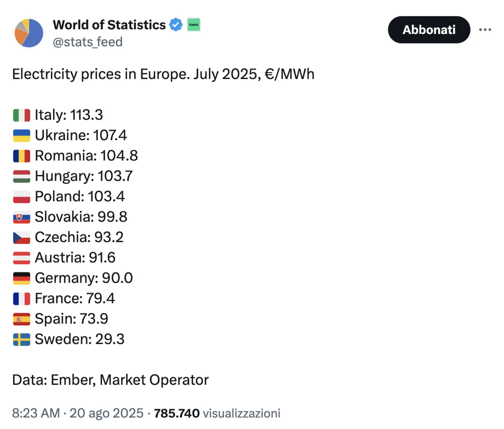Image resolution: width=504 pixels, height=429 pixels.
Task: Click the Sweden flag emoji
Action: (22, 339)
